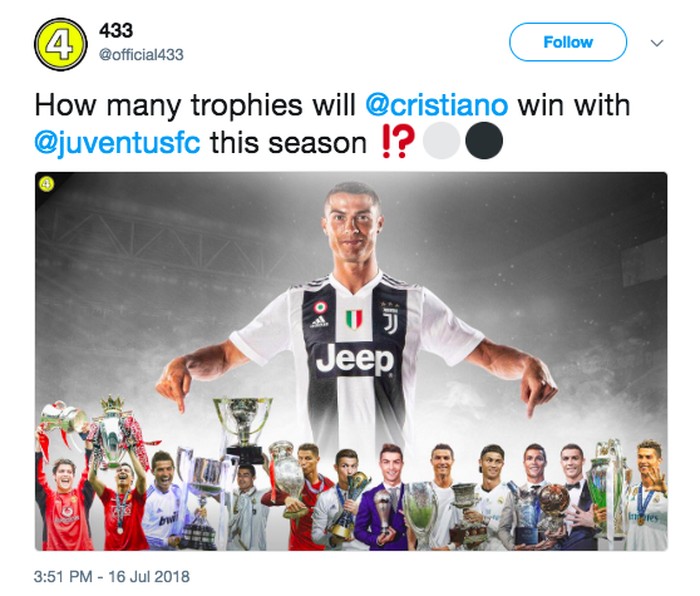Click the Premier League trophy with crown
700x596 pixels.
pyautogui.click(x=112, y=432)
